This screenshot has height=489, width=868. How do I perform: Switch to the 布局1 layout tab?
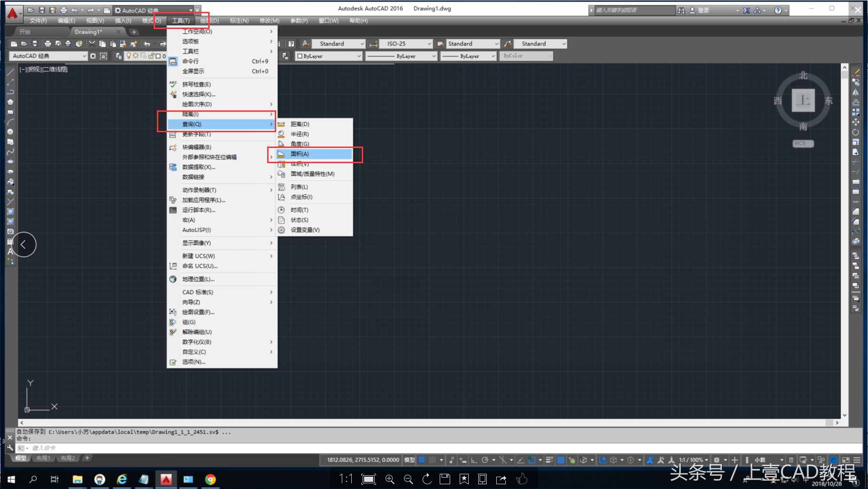click(x=43, y=458)
